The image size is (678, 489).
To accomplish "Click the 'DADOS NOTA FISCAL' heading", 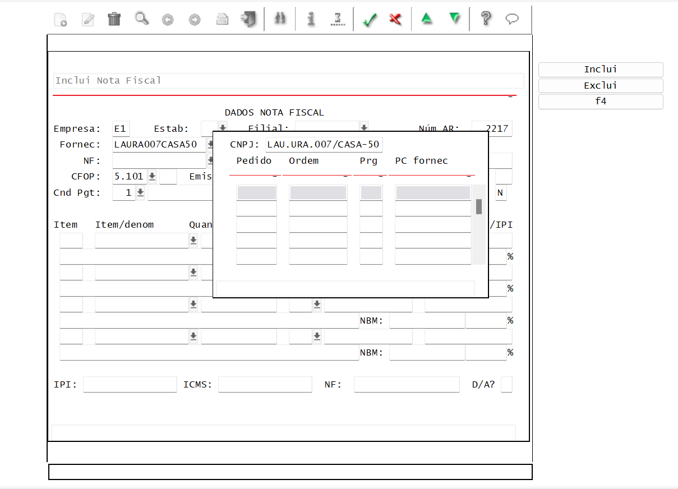I will pos(274,113).
